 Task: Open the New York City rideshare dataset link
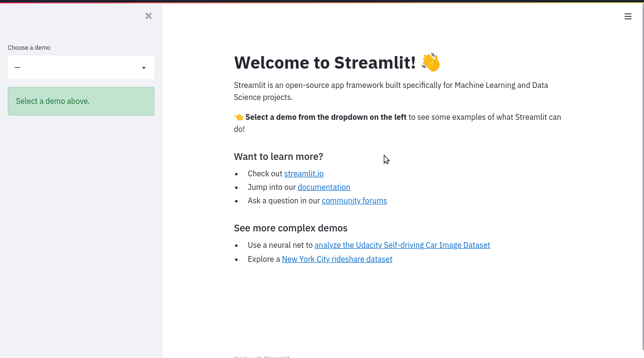click(x=337, y=259)
